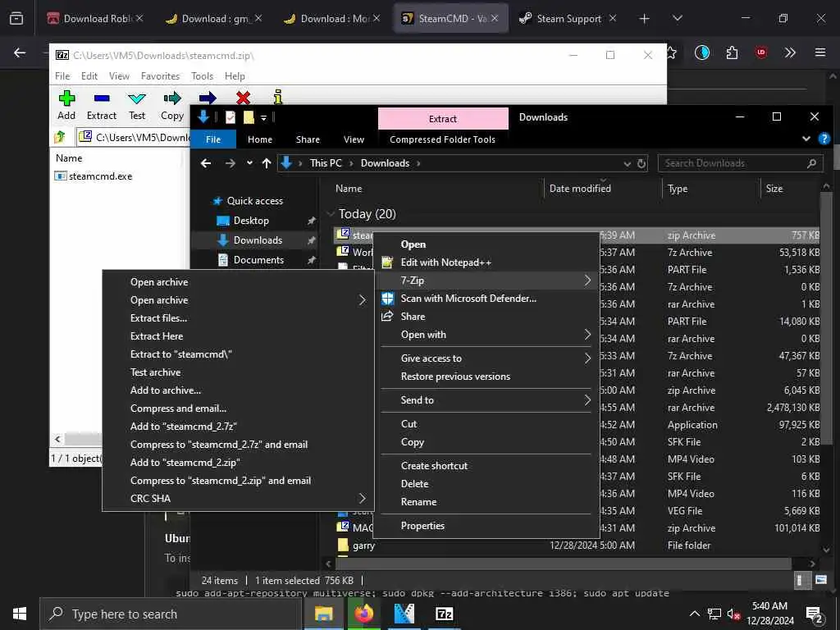Click Properties in the context menu
Image resolution: width=840 pixels, height=630 pixels.
486,526
